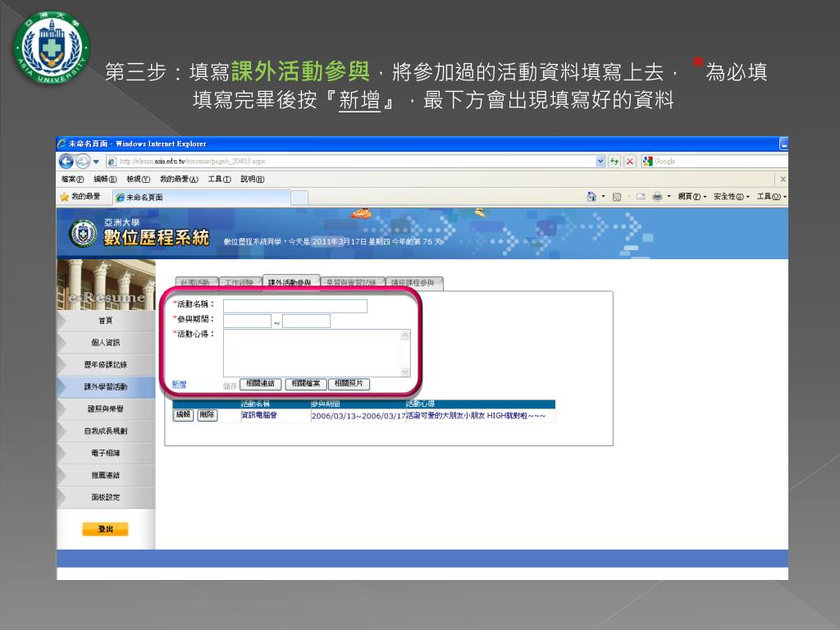This screenshot has height=630, width=840.
Task: Click the red Stop loading icon
Action: click(630, 162)
